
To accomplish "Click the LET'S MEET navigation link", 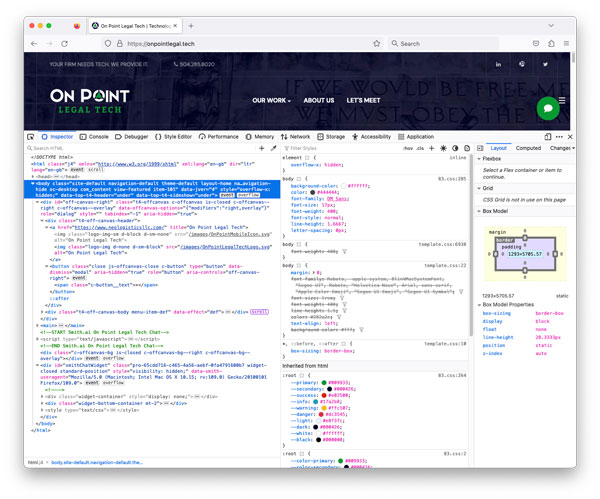I will point(363,100).
